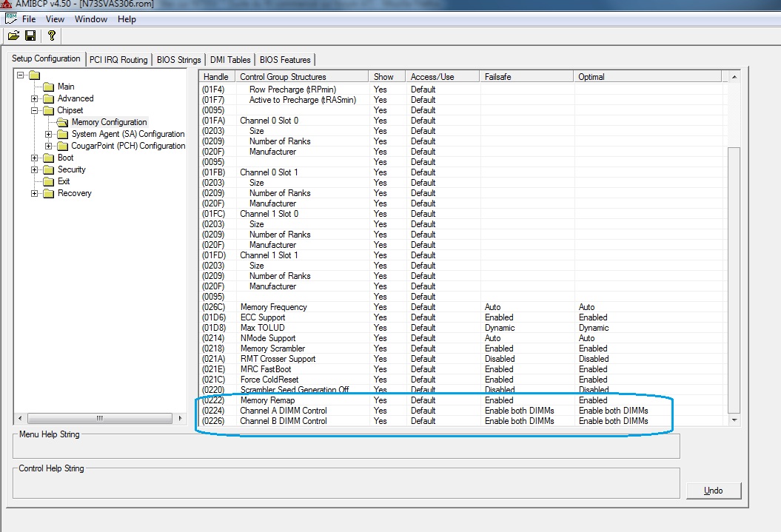
Task: Open the File menu
Action: pyautogui.click(x=28, y=19)
